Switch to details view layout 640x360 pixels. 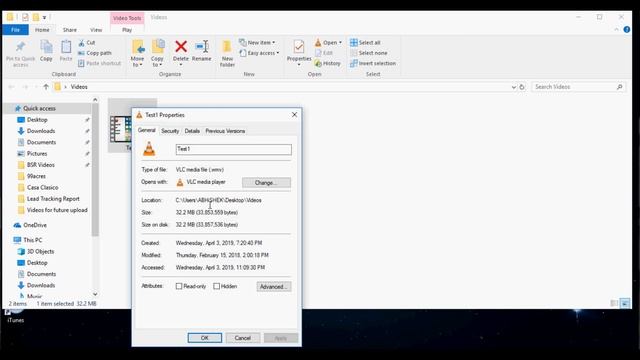(614, 303)
